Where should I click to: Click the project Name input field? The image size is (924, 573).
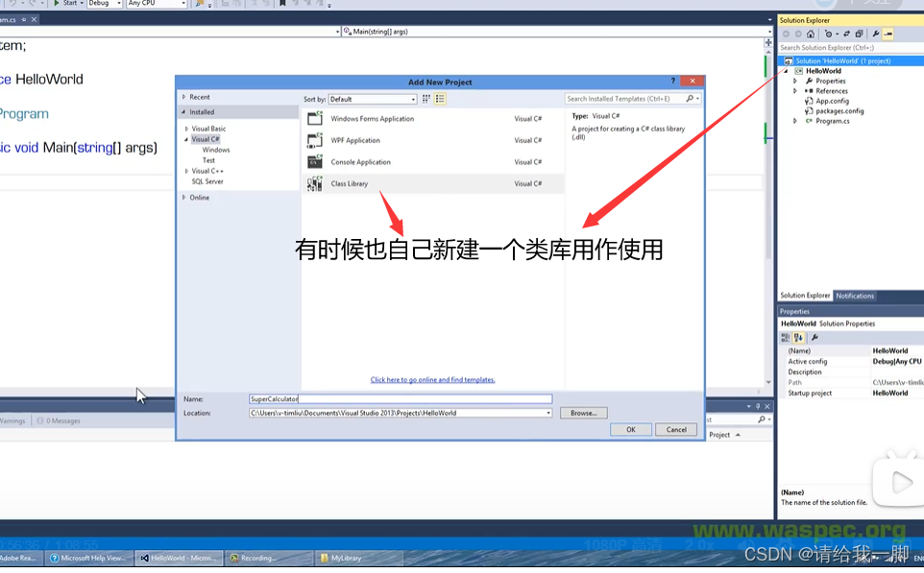click(x=401, y=398)
